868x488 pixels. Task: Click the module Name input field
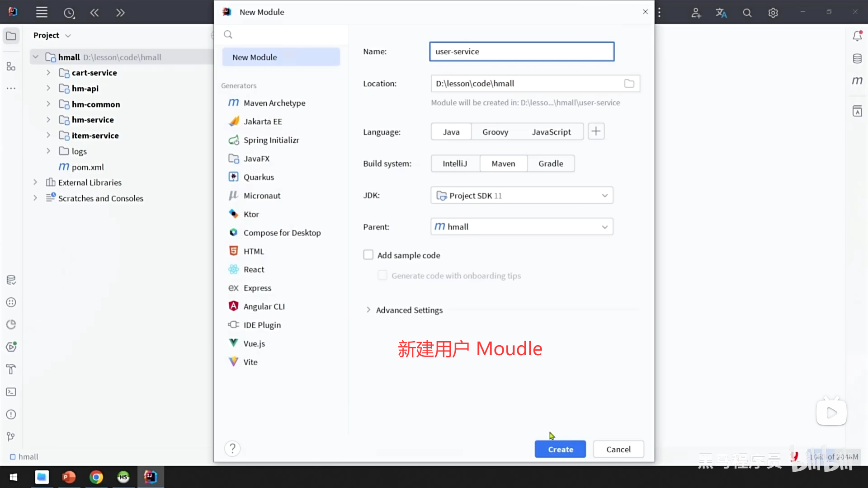[x=521, y=52]
